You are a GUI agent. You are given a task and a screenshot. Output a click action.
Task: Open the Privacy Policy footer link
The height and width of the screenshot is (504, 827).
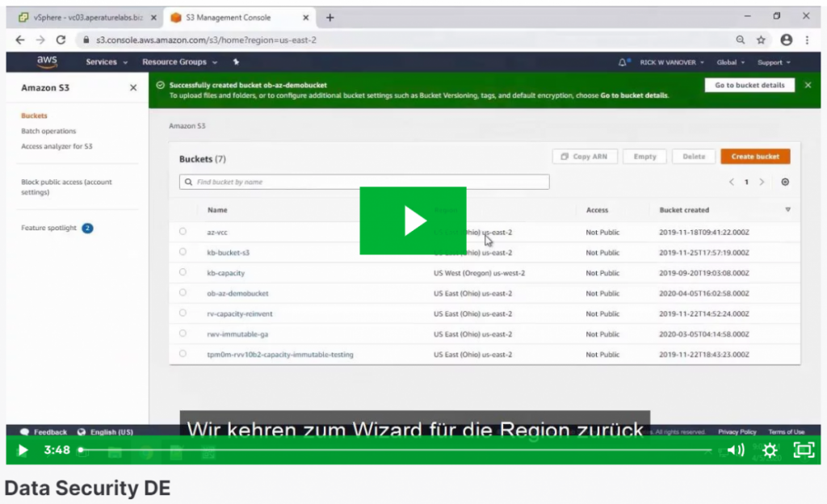(x=737, y=432)
